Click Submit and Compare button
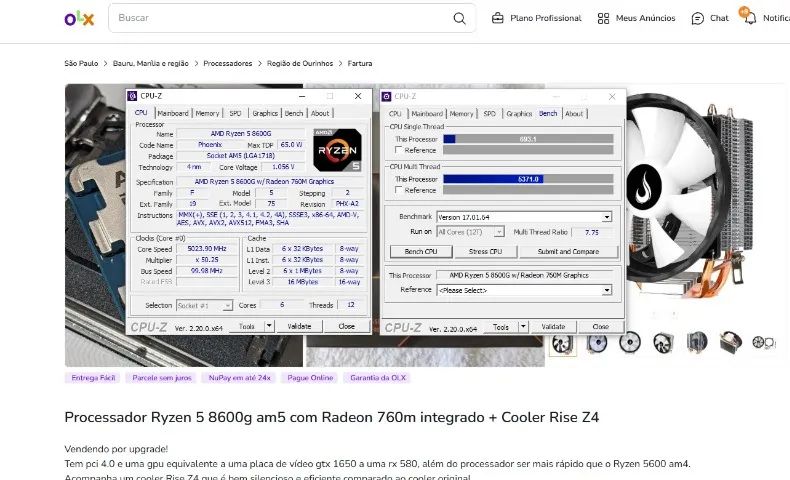The width and height of the screenshot is (790, 480). coord(568,251)
